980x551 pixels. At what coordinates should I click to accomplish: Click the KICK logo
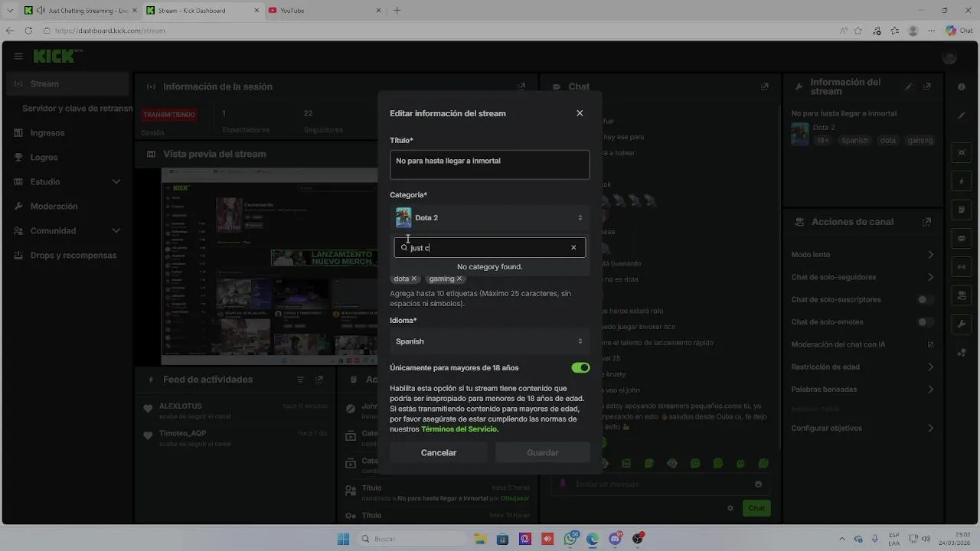55,57
